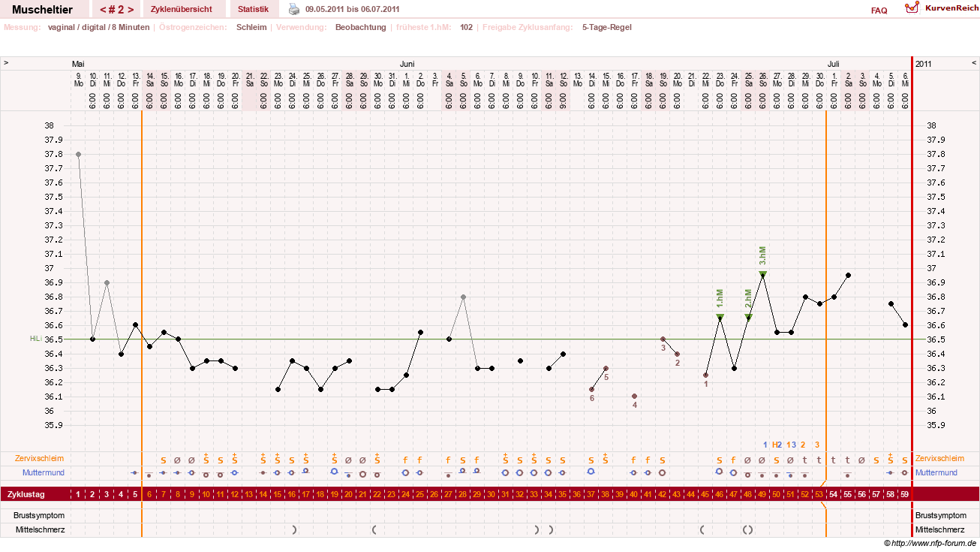Select the 6. Mi date header in July

point(905,80)
